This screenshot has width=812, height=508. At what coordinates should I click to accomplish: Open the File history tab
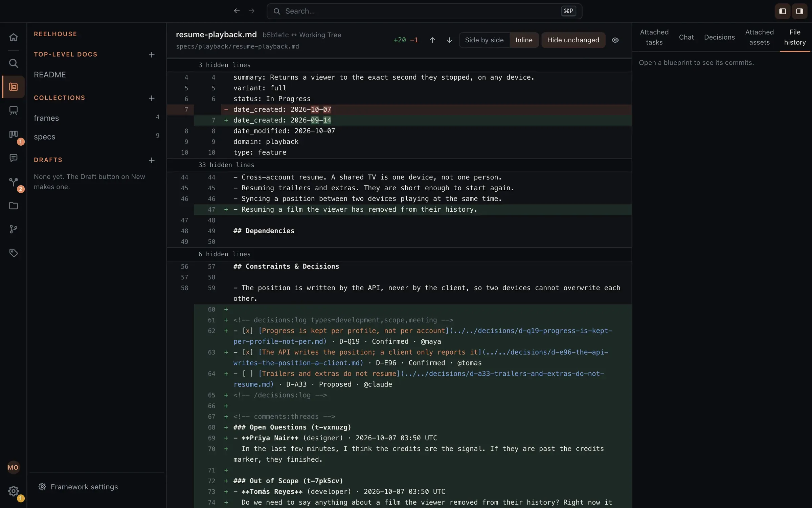pos(795,37)
